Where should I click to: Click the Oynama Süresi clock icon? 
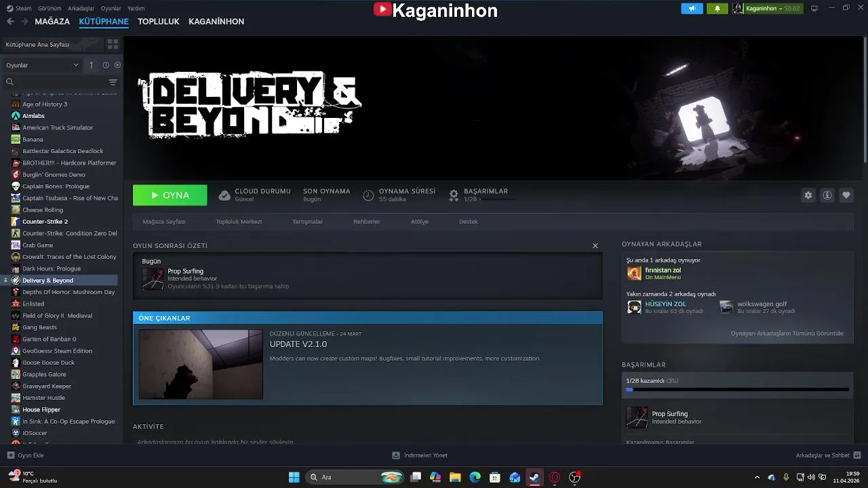click(x=368, y=195)
